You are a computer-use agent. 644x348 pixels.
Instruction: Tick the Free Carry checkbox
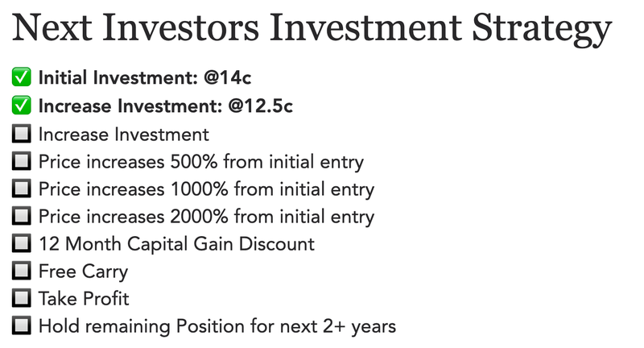coord(22,271)
